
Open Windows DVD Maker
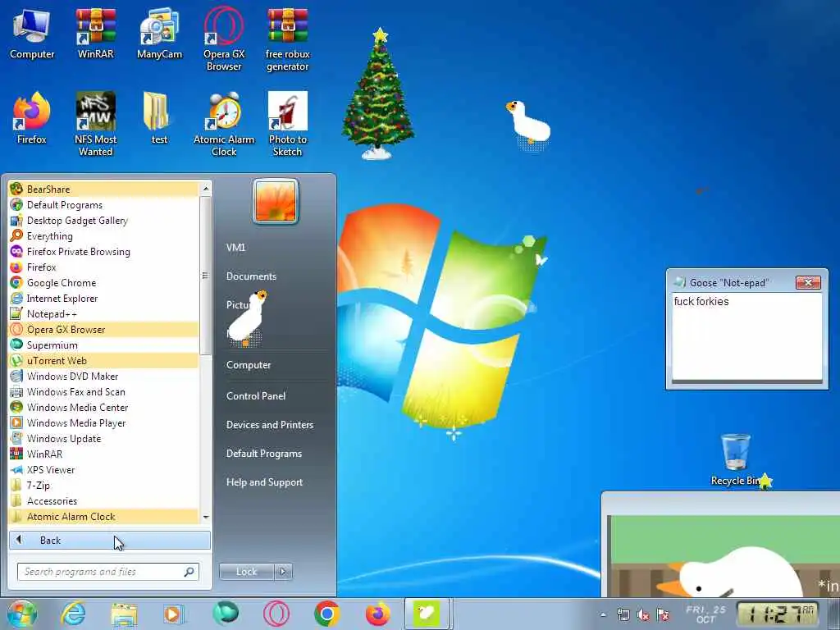click(x=103, y=376)
